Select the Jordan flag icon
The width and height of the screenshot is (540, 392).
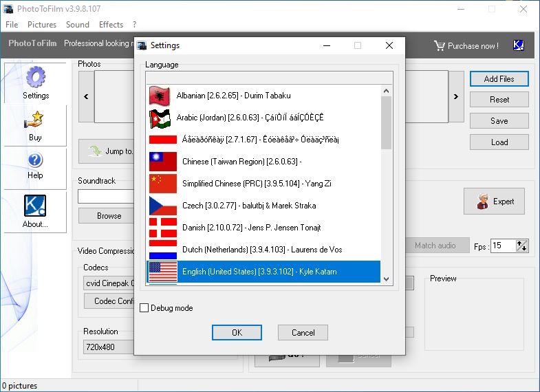coord(160,118)
